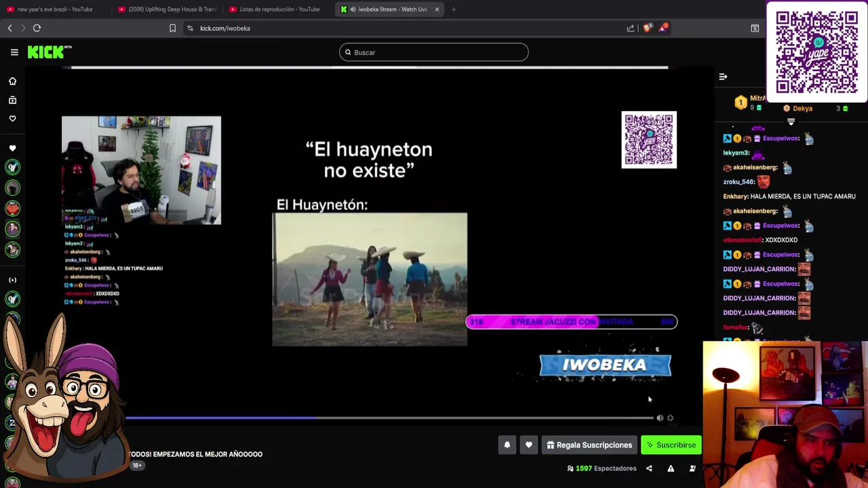Go forward with the browser forward arrow
Image resolution: width=868 pixels, height=488 pixels.
coord(22,28)
